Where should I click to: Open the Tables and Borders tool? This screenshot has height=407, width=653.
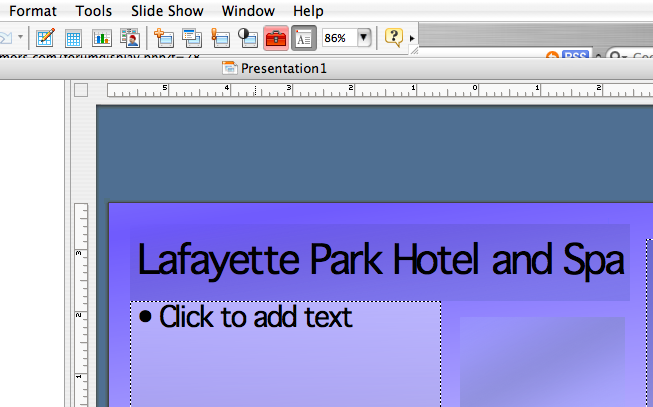tap(45, 38)
